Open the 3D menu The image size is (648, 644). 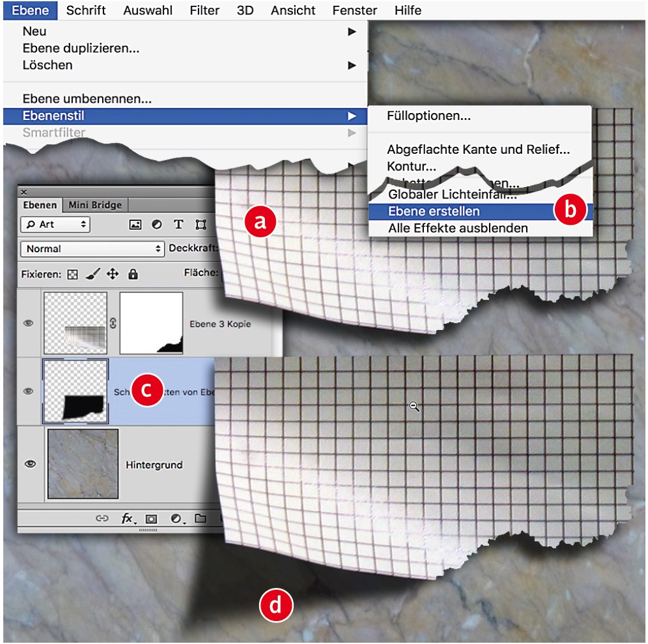245,10
